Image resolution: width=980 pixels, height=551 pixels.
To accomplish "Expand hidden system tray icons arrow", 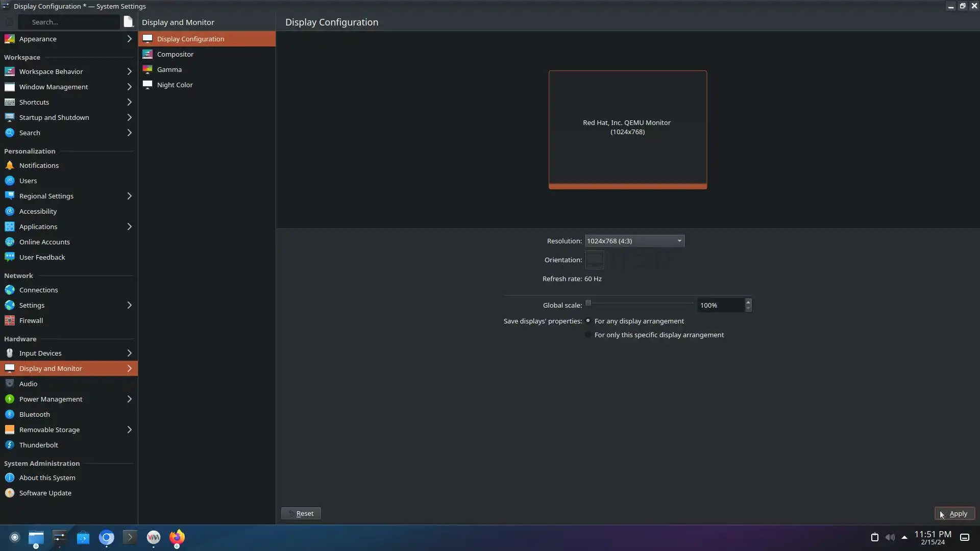I will pos(904,537).
